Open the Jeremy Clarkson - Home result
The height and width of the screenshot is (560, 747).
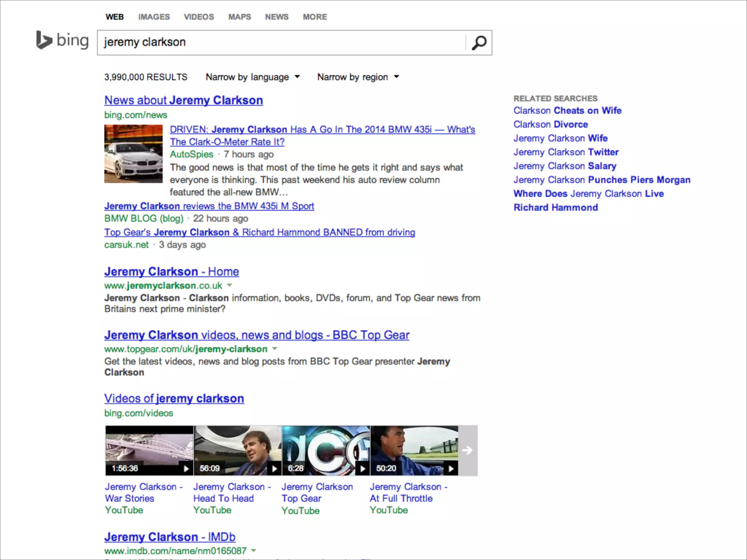(171, 272)
